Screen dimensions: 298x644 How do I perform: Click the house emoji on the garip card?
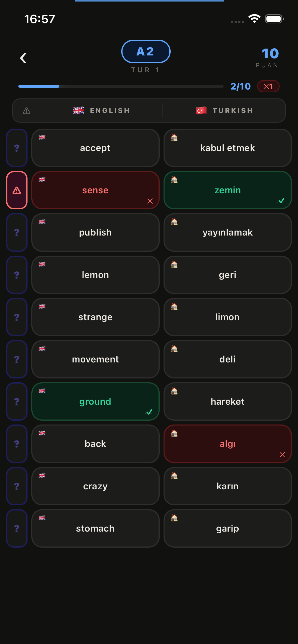tap(174, 517)
